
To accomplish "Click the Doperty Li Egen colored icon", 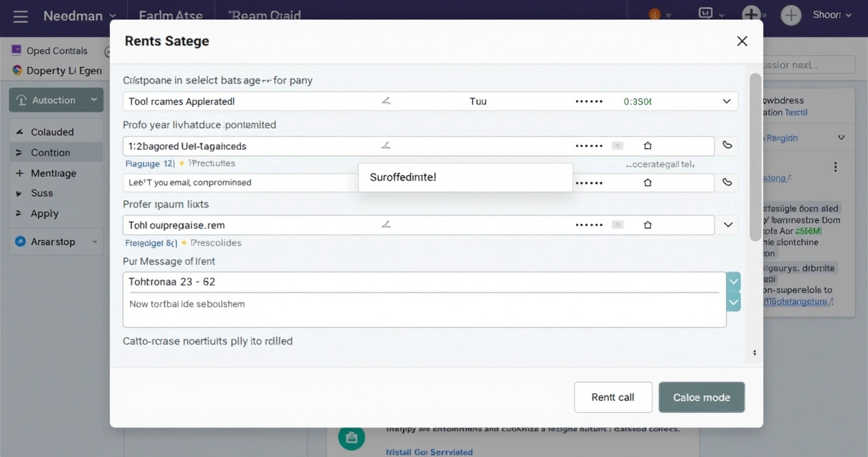I will (18, 70).
